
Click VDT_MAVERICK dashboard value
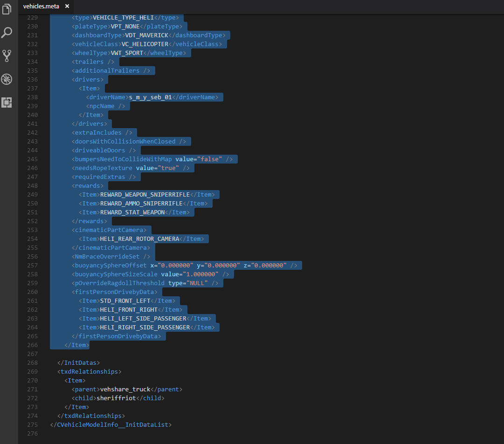coord(146,35)
